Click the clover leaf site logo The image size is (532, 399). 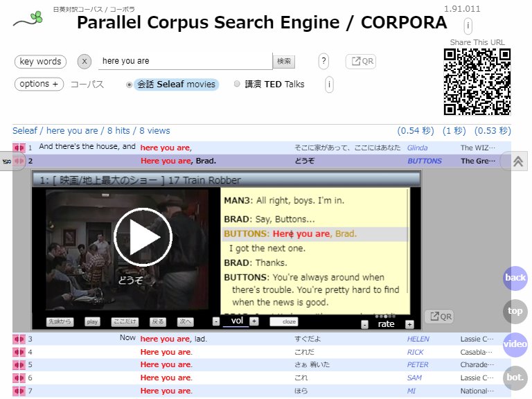[x=28, y=19]
